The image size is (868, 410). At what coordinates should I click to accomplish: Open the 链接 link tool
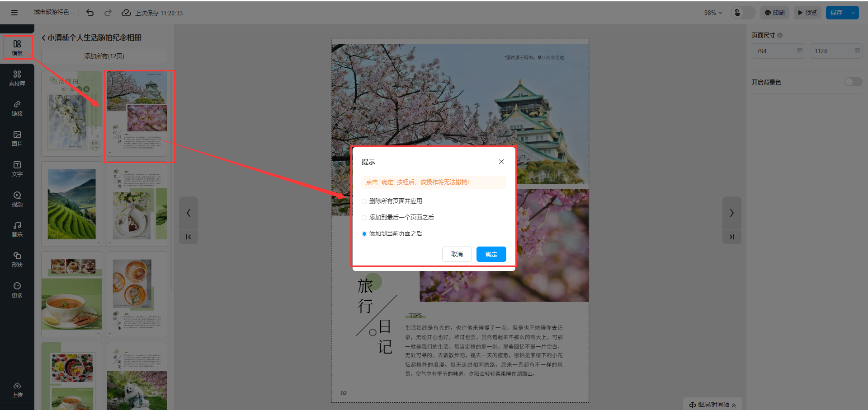tap(17, 108)
